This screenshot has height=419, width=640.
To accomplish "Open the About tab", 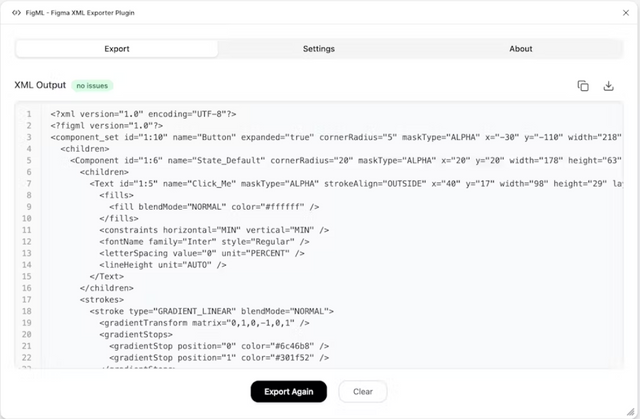I will (520, 49).
